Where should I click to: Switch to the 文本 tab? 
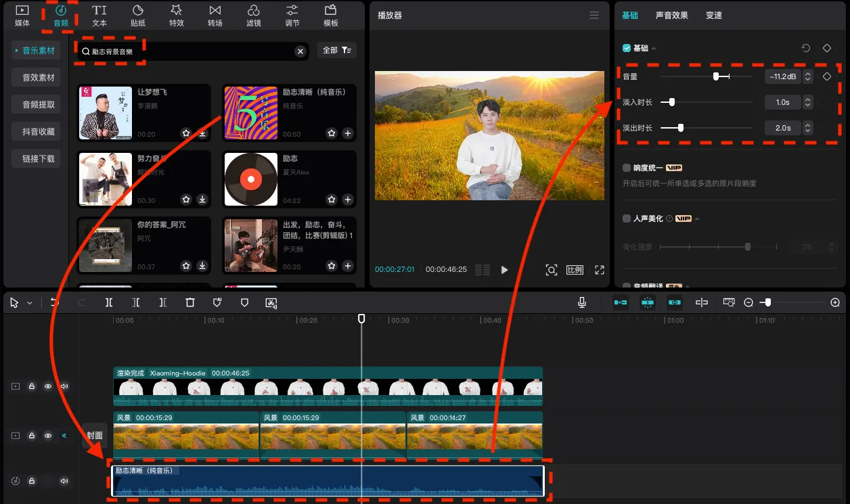[99, 16]
